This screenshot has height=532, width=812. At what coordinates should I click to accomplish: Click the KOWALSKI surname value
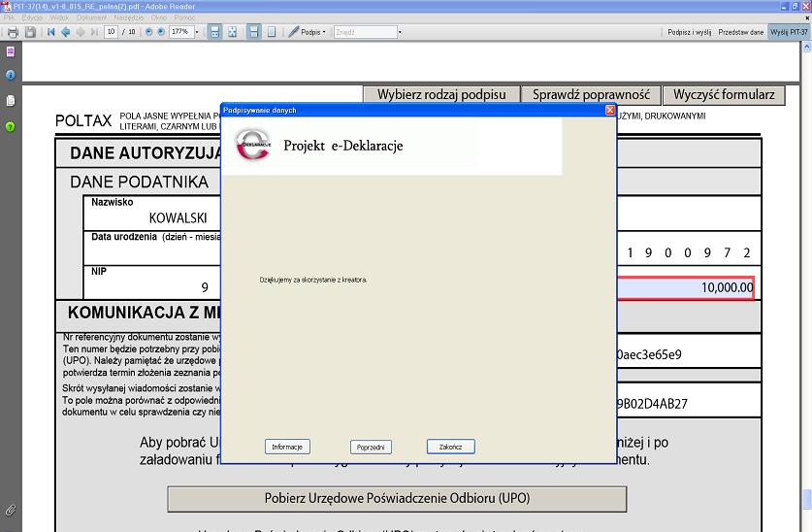179,218
